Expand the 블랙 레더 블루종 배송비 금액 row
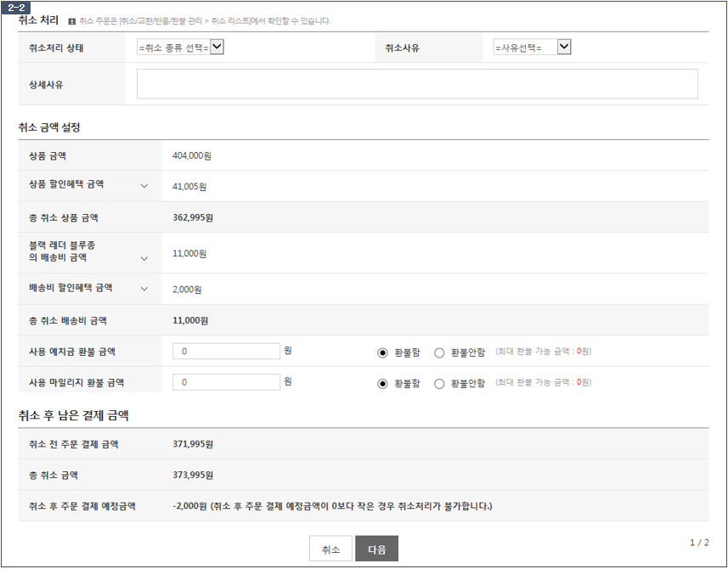 (144, 258)
